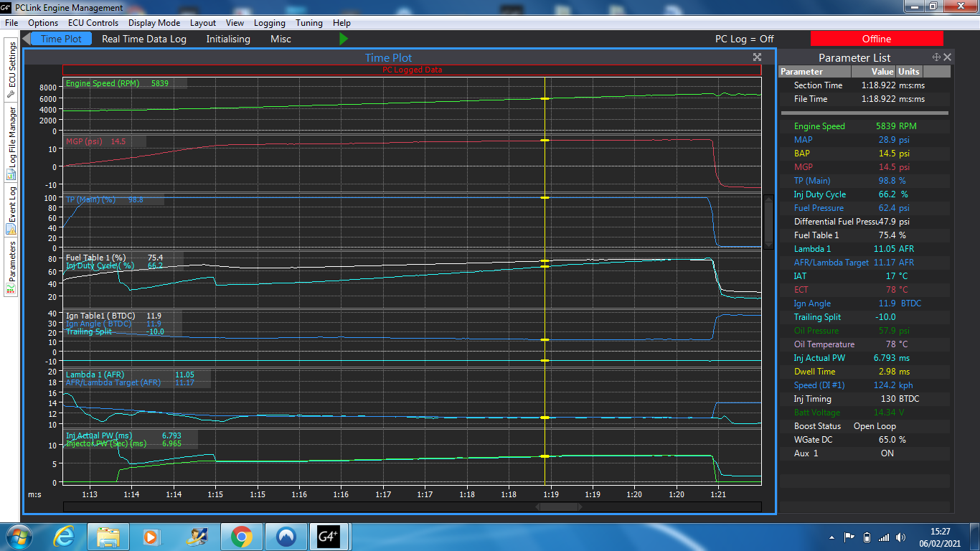980x551 pixels.
Task: Open the Event Log side tab
Action: click(11, 210)
